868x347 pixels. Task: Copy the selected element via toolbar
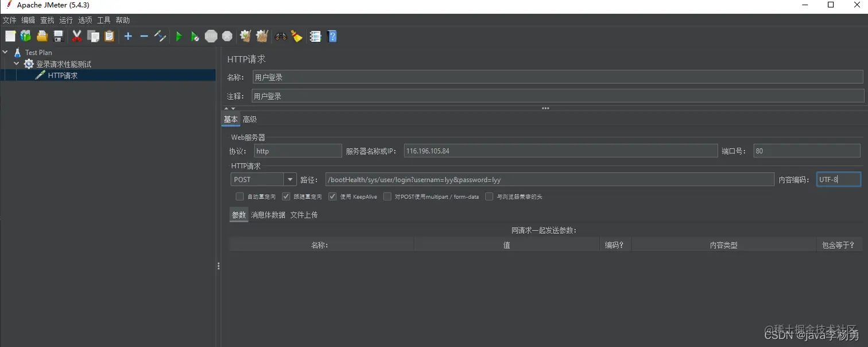pos(93,36)
